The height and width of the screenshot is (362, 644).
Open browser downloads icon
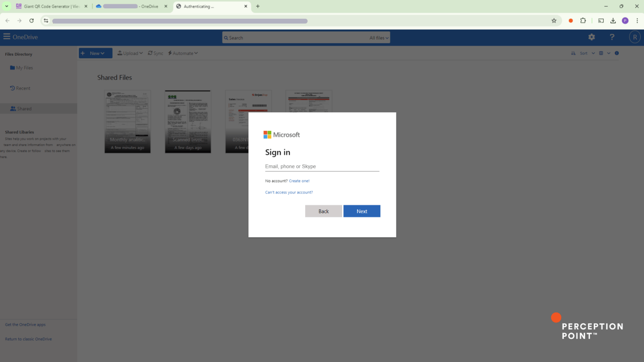coord(613,21)
